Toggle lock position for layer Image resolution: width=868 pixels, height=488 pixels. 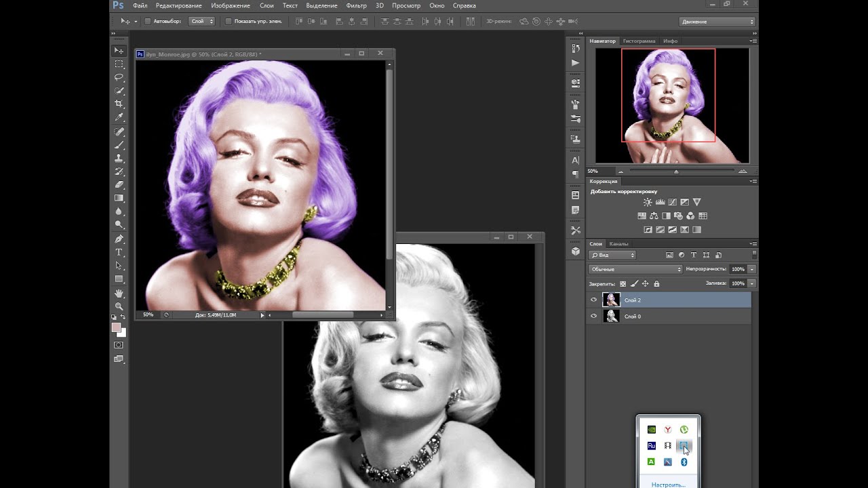(x=646, y=283)
